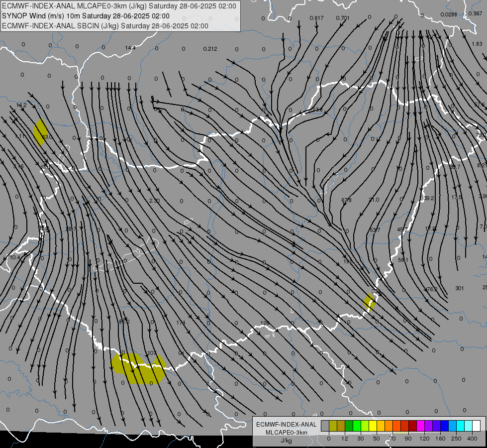Viewport: 487px width, 448px height.
Task: Click the yellow-green legend swatch
Action: (365, 426)
